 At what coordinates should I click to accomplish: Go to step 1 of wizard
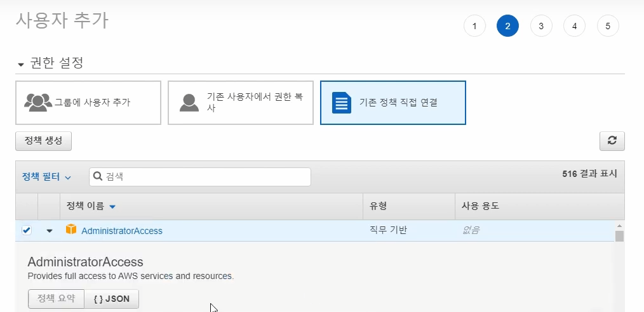(x=474, y=26)
